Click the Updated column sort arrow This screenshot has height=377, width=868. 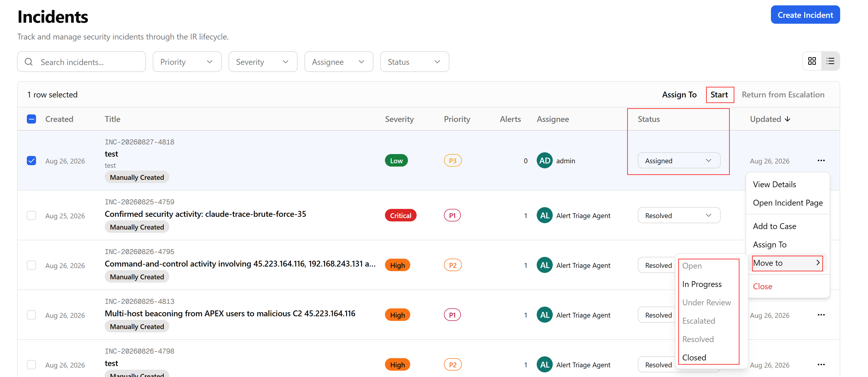coord(788,119)
